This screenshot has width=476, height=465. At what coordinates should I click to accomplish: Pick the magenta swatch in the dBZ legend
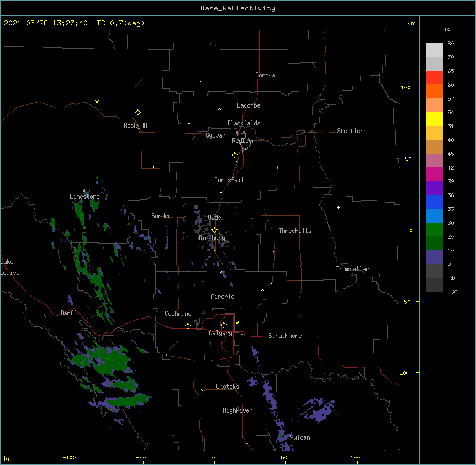[x=434, y=174]
